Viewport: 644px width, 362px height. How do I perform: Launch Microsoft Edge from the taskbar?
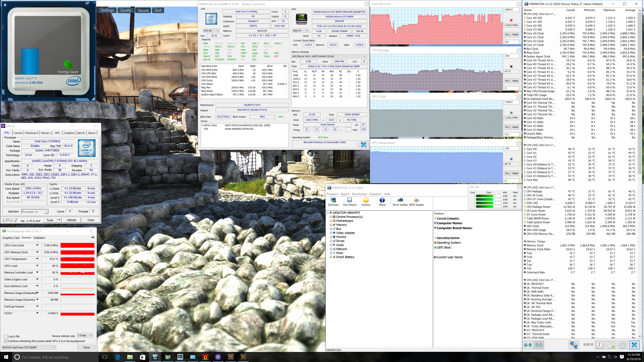point(117,357)
